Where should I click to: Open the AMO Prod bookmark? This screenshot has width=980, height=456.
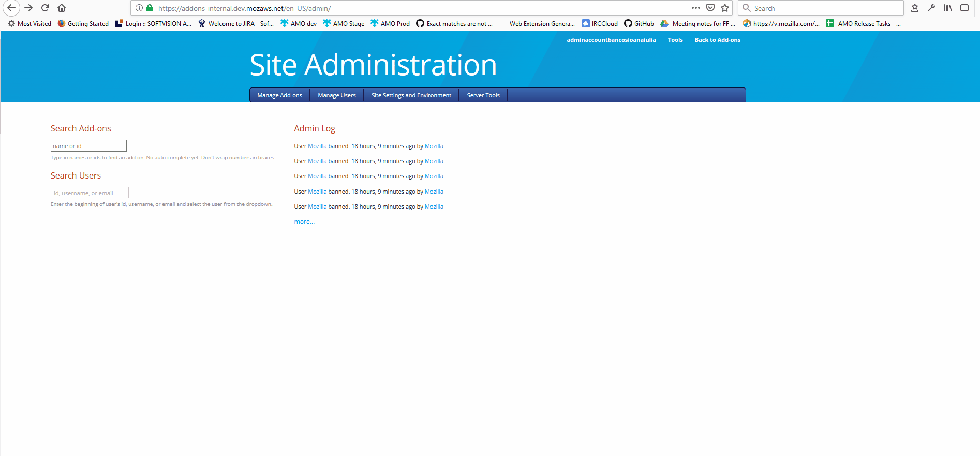tap(390, 23)
